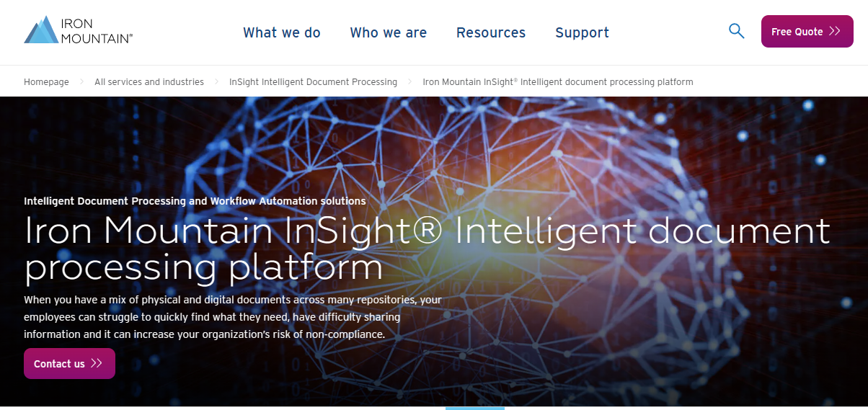Open the search magnifier icon
The height and width of the screenshot is (410, 868).
[736, 31]
